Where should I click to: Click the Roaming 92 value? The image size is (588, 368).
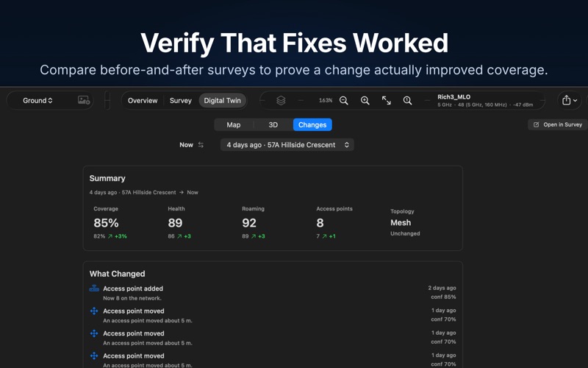pyautogui.click(x=249, y=223)
